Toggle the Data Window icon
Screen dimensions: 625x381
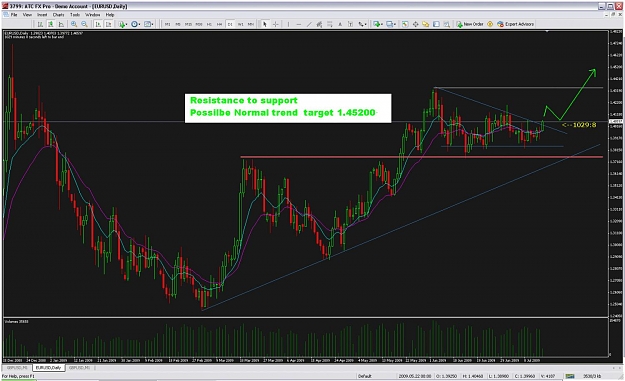coord(415,24)
